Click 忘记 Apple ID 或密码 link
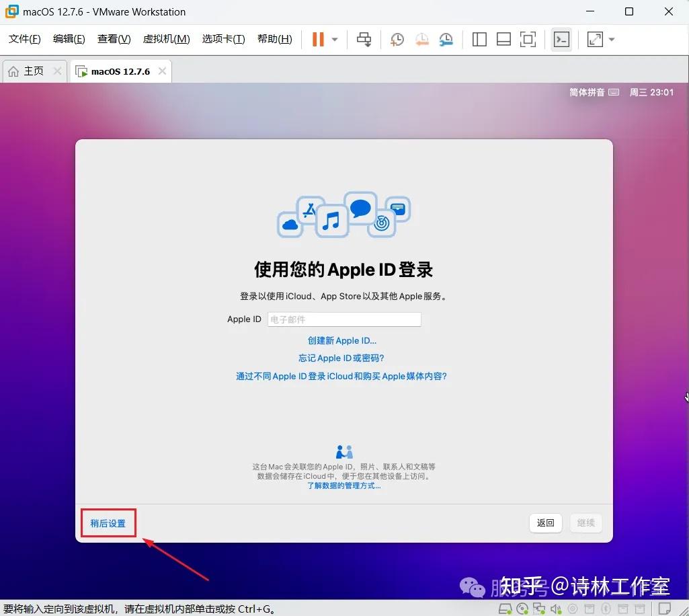 coord(341,358)
